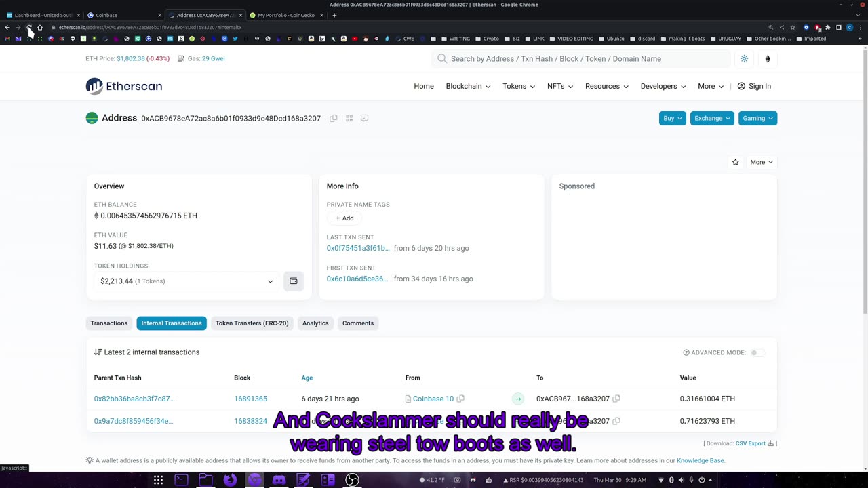The width and height of the screenshot is (868, 488).
Task: Click the Ethereum network diamond icon
Action: (768, 59)
